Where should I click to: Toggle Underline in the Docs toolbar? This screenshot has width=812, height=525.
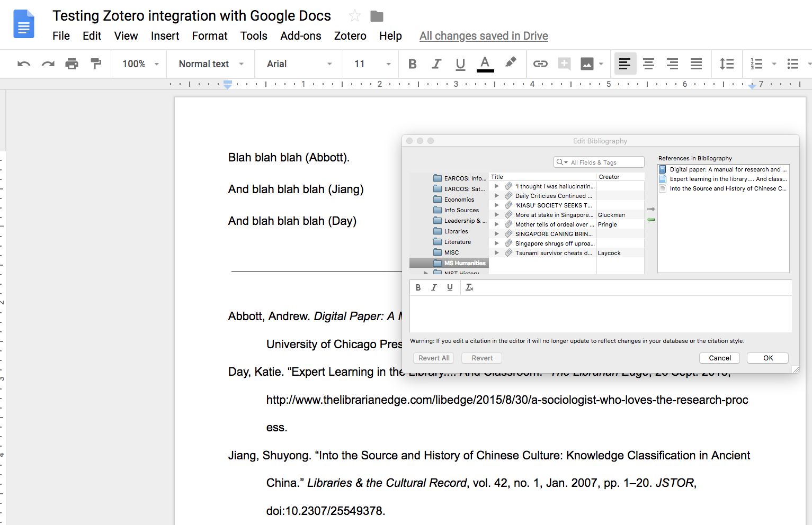point(460,64)
